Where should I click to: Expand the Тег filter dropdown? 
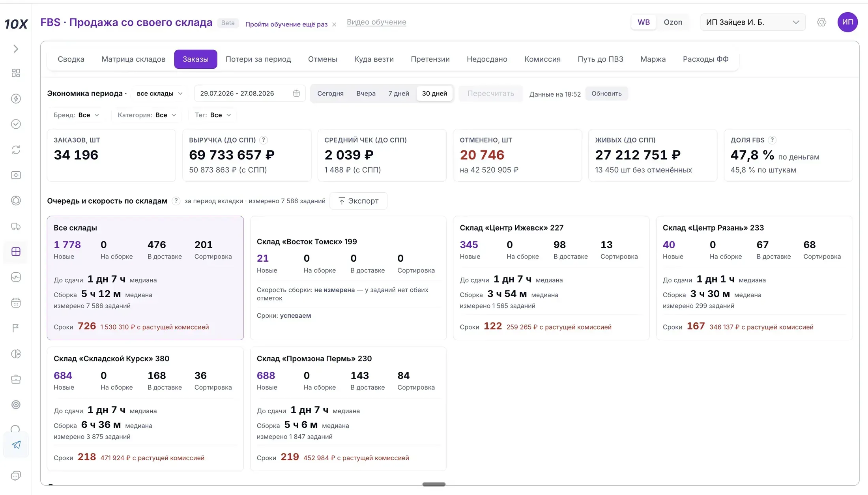click(x=213, y=115)
